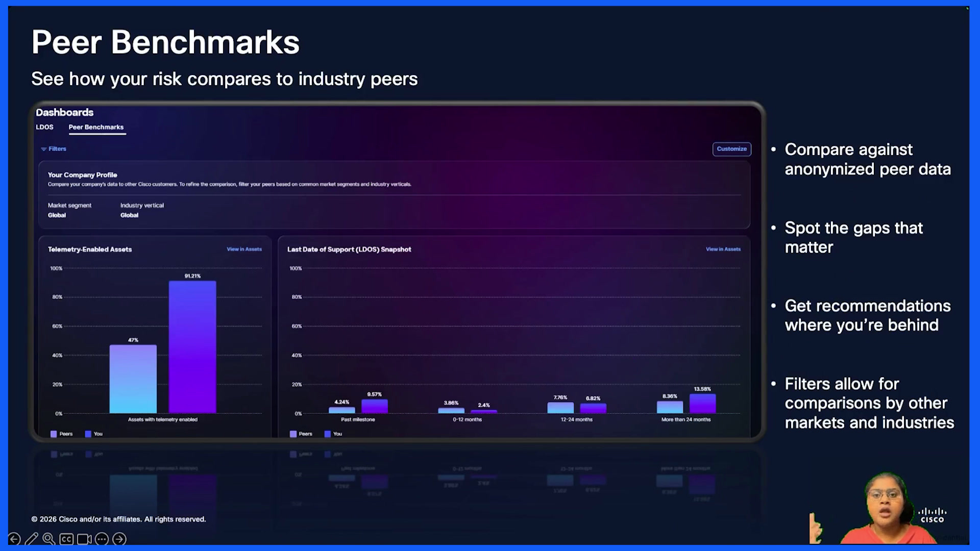Click the 9.57% Past milestone bar
The image size is (980, 551).
[x=375, y=406]
